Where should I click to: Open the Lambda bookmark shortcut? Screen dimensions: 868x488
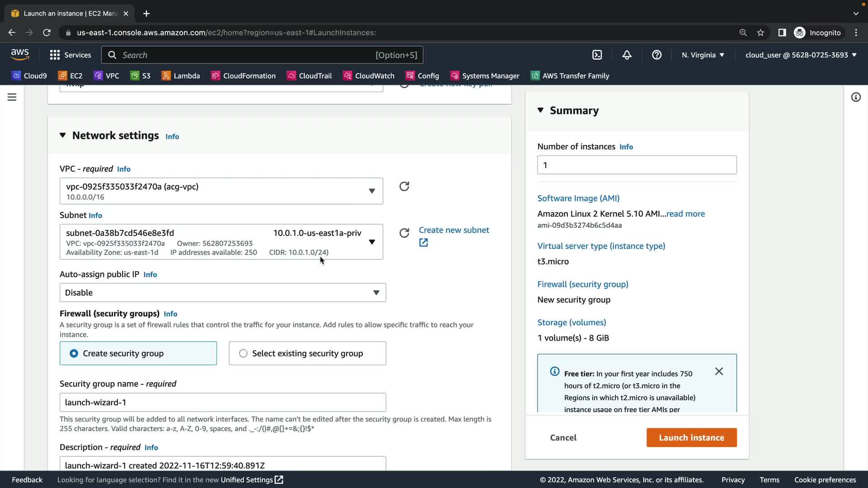coord(181,76)
